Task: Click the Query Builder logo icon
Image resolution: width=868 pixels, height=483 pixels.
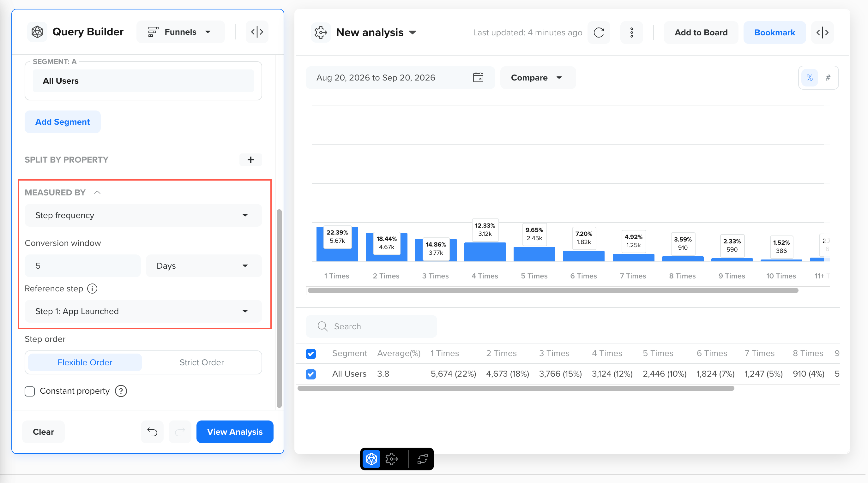Action: coord(37,32)
